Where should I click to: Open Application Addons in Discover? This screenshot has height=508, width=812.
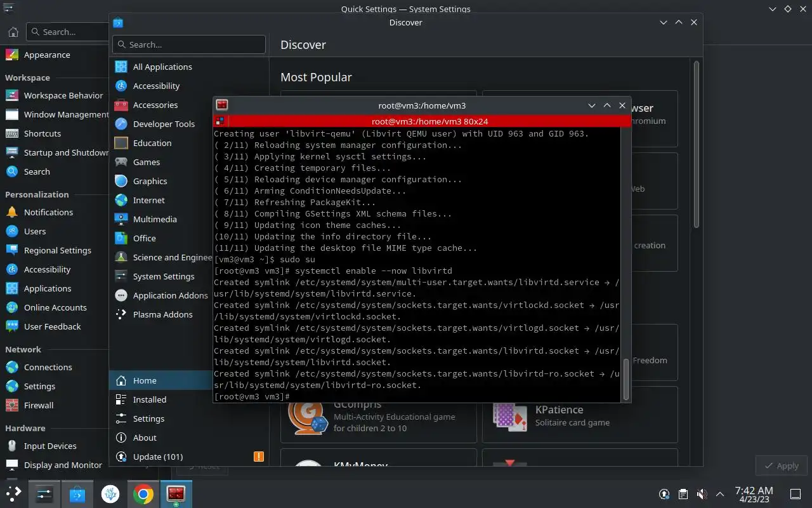click(161, 295)
